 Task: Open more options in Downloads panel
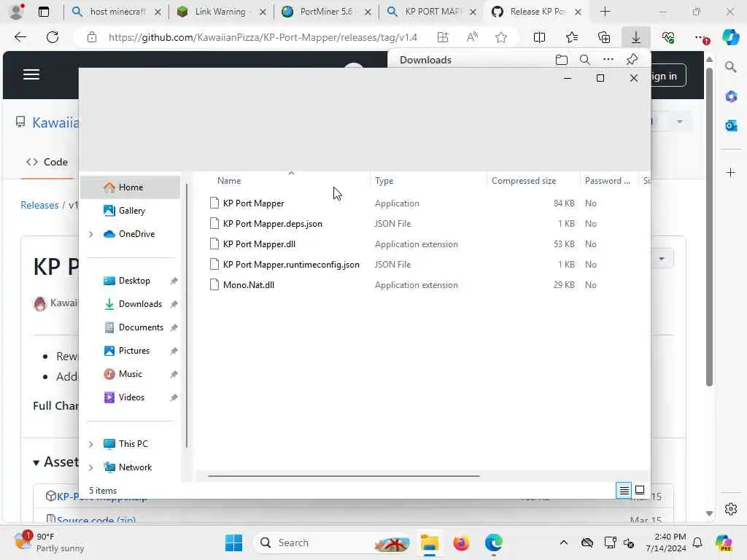(608, 60)
